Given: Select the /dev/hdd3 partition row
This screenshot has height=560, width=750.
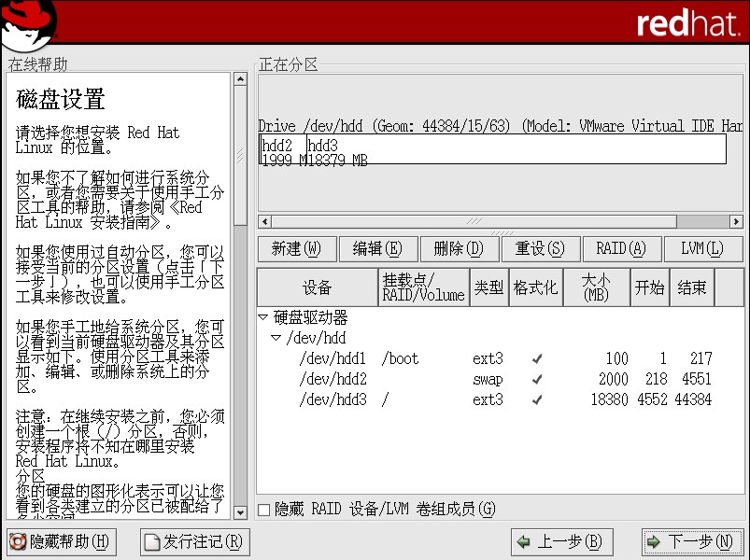Looking at the screenshot, I should pyautogui.click(x=500, y=399).
